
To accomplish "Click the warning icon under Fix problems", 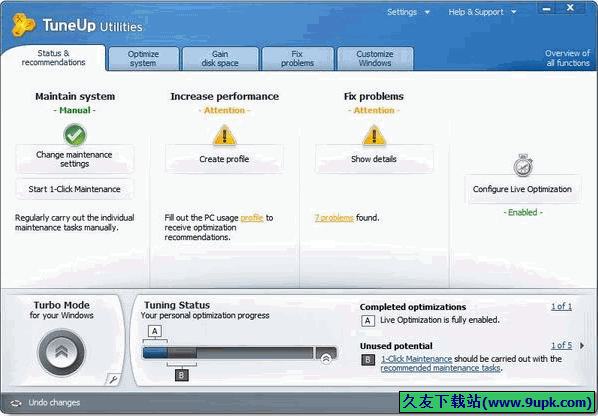I will pyautogui.click(x=374, y=135).
